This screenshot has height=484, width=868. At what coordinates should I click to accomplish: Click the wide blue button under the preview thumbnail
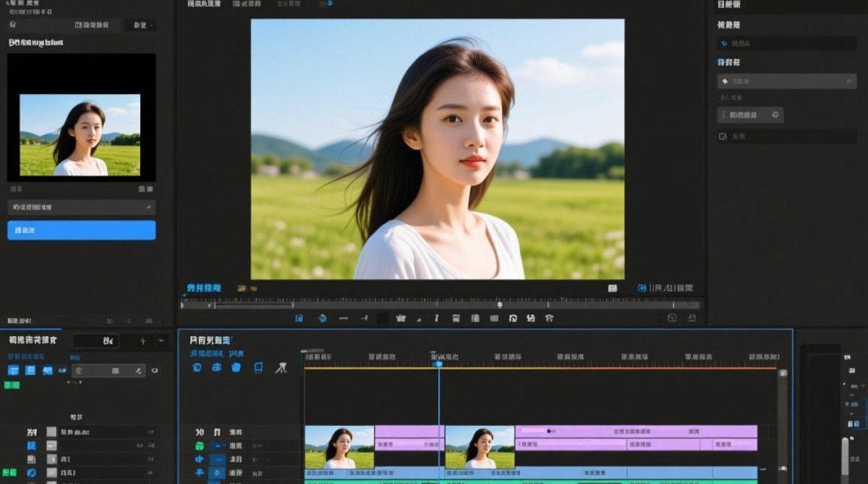coord(81,230)
